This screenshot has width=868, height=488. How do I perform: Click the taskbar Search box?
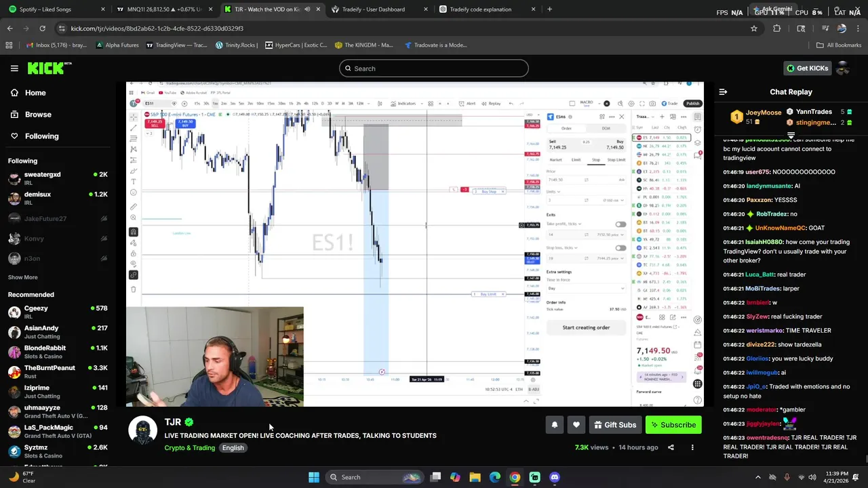374,477
